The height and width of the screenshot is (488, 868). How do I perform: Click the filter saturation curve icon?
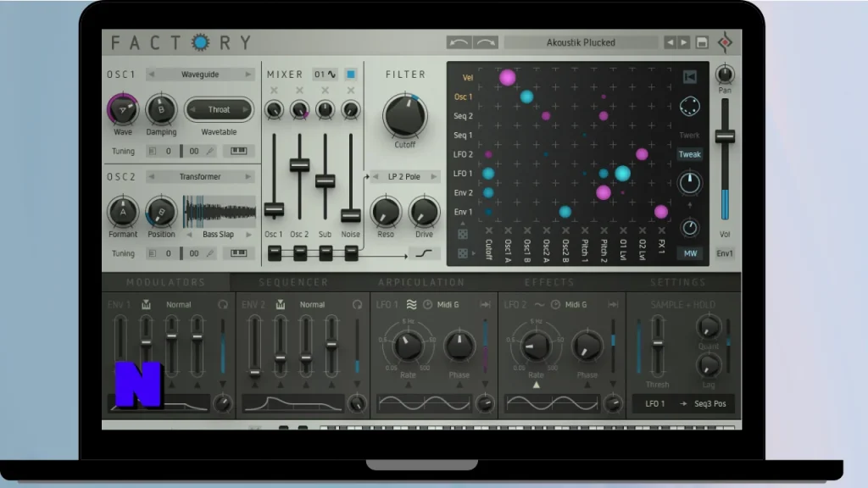424,253
